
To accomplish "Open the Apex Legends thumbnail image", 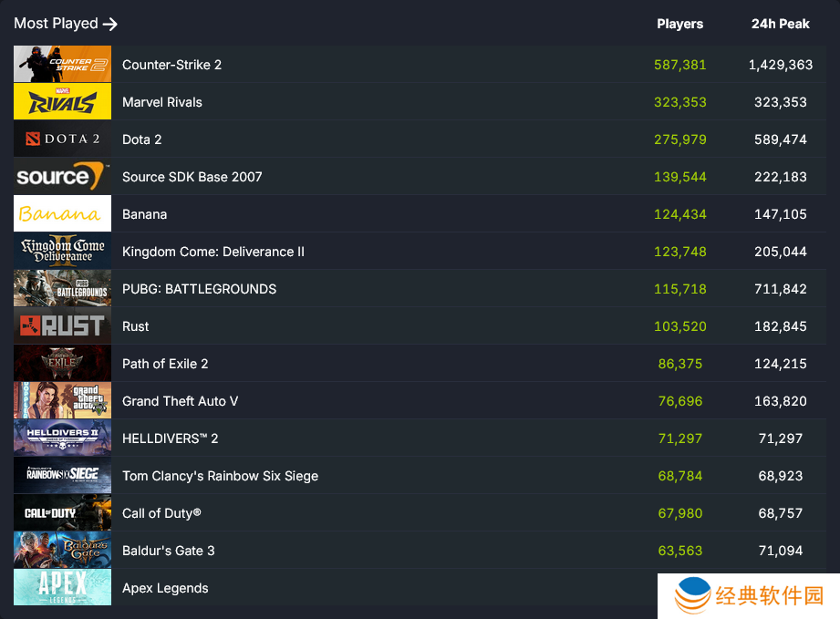I will (62, 587).
